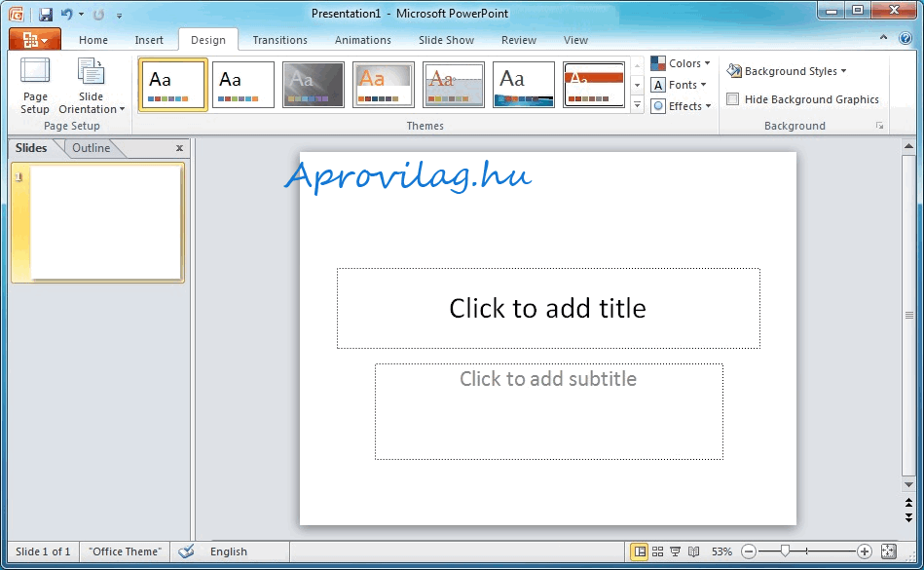Click the Undo arrow icon
This screenshot has width=924, height=570.
click(x=66, y=15)
